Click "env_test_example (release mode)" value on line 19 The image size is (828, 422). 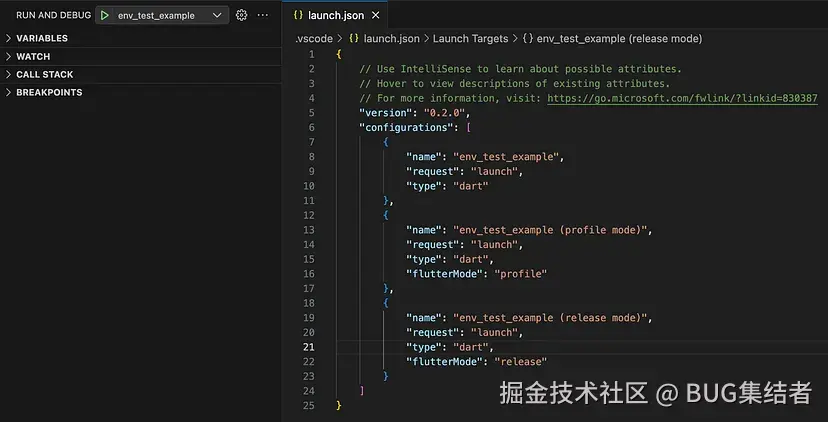(x=550, y=318)
